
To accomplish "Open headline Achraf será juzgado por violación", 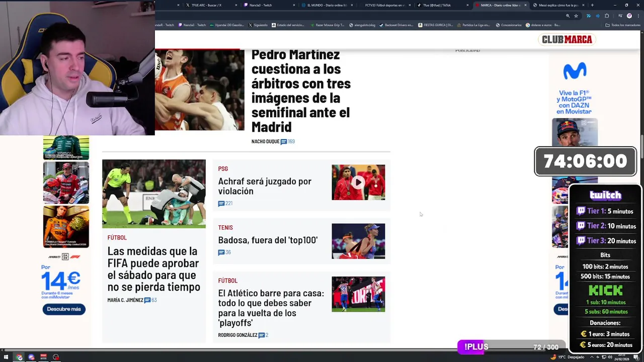I will [265, 186].
